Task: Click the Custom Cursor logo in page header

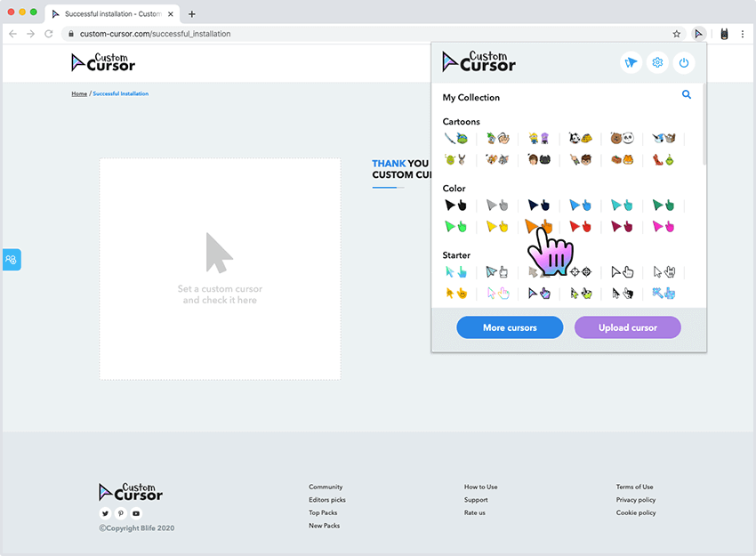Action: [103, 62]
